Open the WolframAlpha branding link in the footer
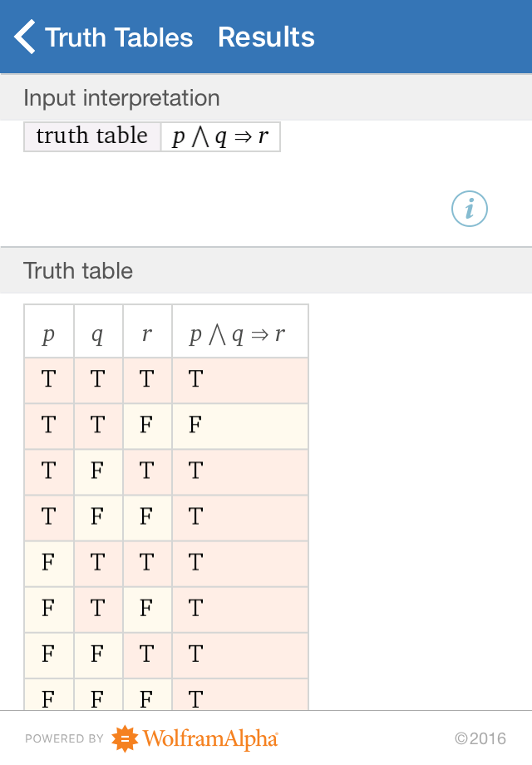532x765 pixels. point(209,738)
